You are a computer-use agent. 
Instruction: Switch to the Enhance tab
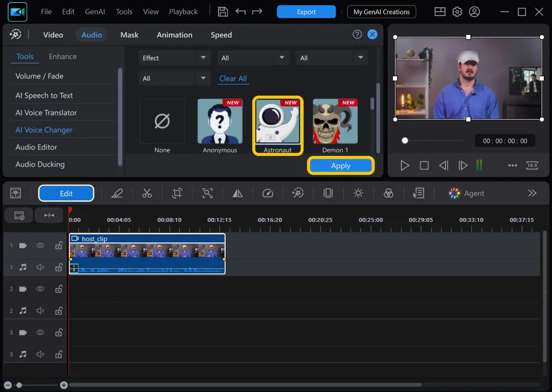(63, 56)
